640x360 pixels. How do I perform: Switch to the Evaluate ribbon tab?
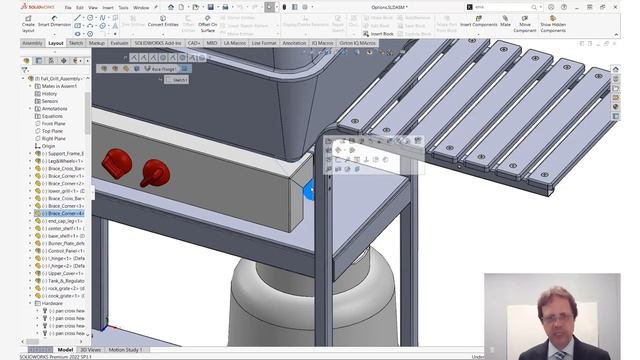click(119, 43)
